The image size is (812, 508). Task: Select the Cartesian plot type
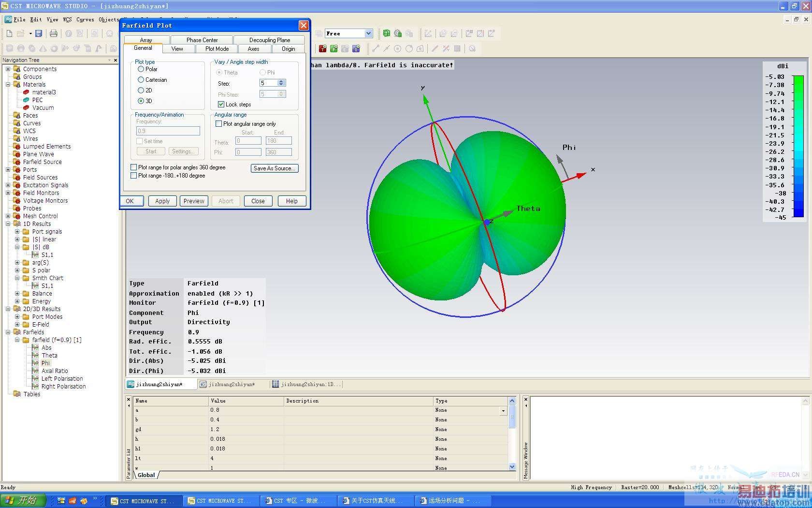(141, 80)
